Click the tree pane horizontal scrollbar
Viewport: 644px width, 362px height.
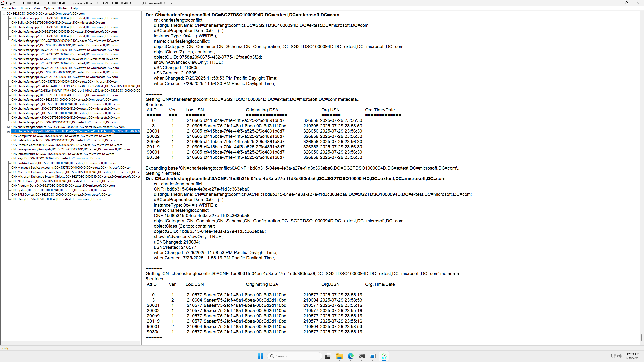(x=53, y=343)
